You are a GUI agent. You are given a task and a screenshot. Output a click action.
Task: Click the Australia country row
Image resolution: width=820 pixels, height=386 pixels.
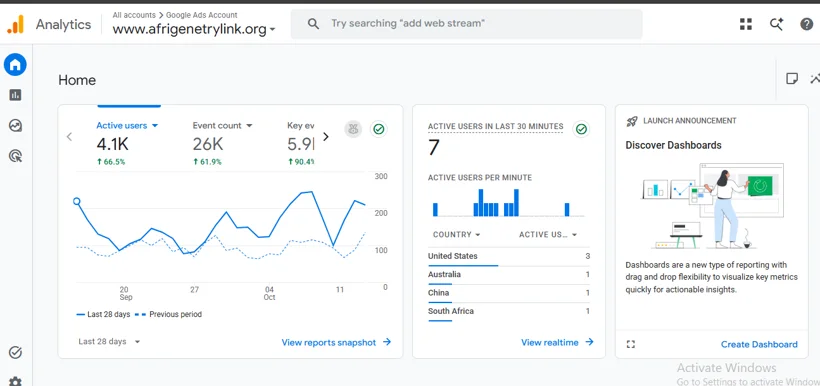(x=509, y=275)
